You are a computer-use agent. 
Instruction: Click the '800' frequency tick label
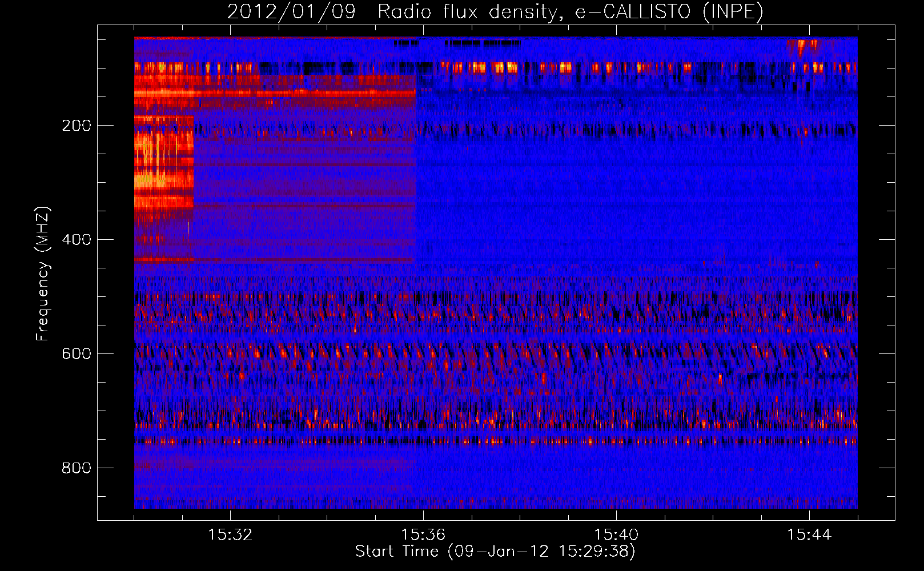(x=77, y=468)
